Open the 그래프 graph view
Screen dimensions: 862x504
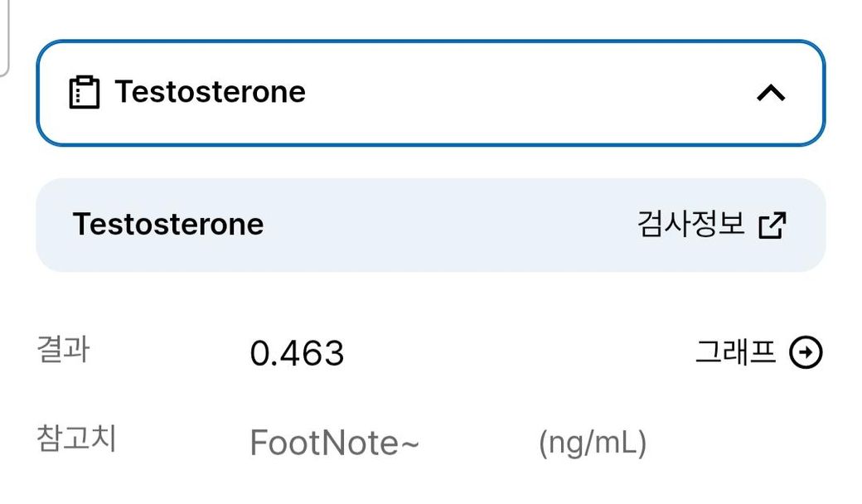[735, 353]
